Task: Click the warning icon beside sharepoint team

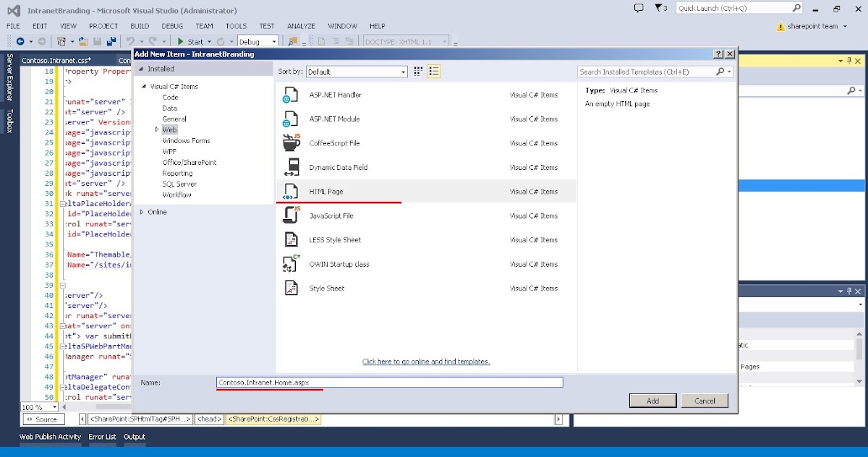Action: (780, 27)
